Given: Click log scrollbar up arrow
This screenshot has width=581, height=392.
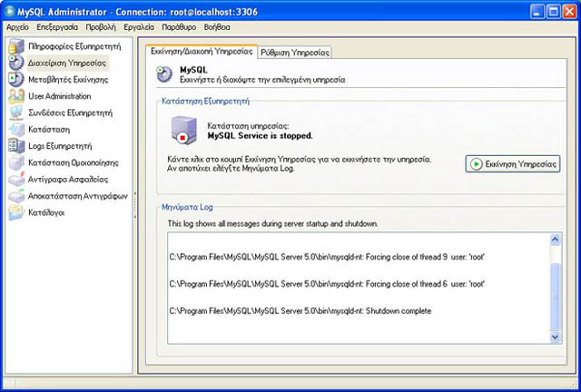Looking at the screenshot, I should 555,240.
